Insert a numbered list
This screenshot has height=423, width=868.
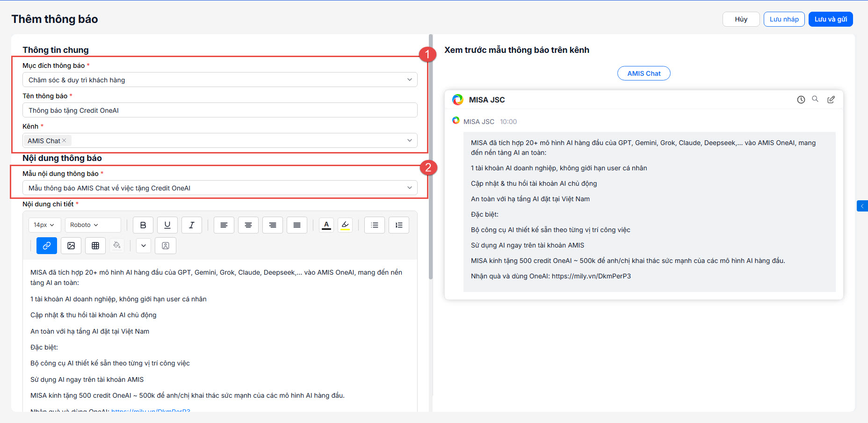[x=399, y=225]
